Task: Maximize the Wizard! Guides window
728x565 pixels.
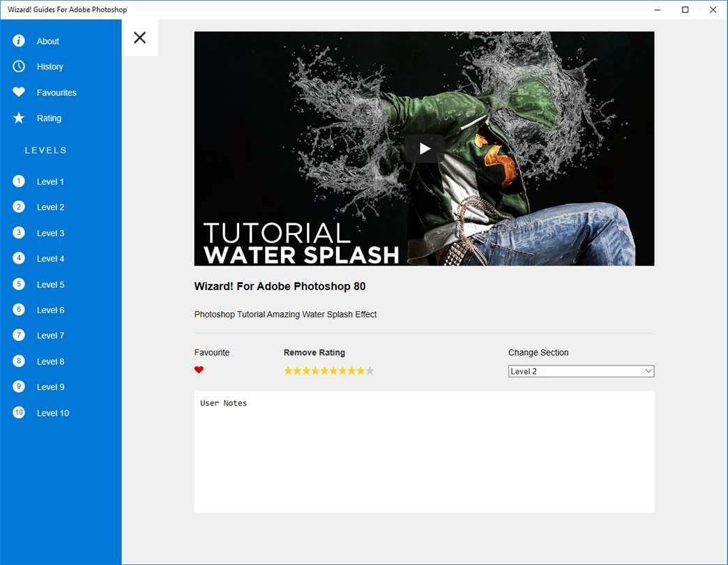Action: 685,10
